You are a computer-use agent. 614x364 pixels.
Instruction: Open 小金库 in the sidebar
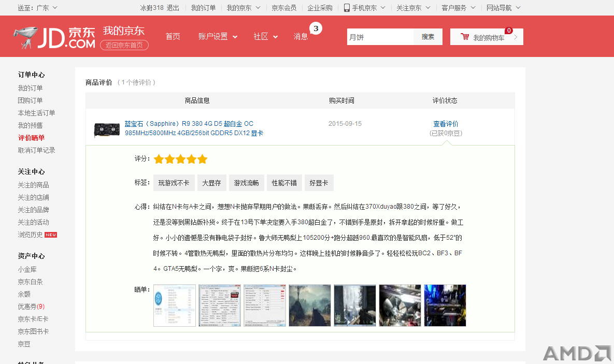(27, 270)
